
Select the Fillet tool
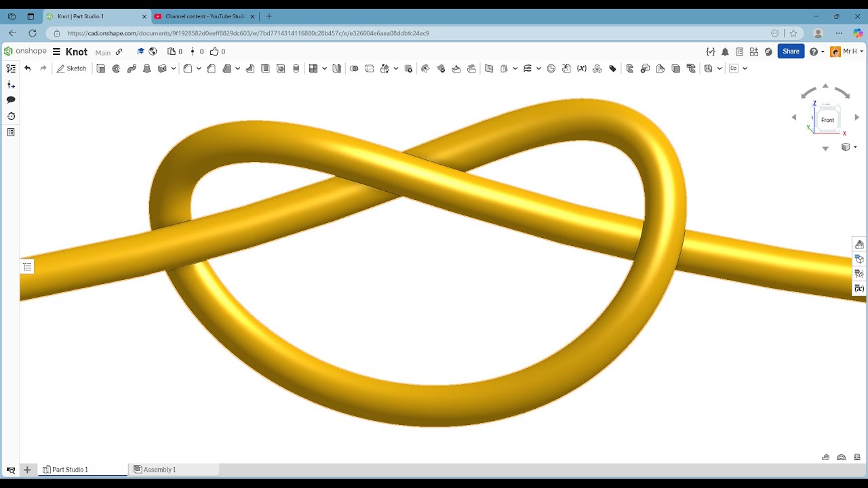[188, 68]
